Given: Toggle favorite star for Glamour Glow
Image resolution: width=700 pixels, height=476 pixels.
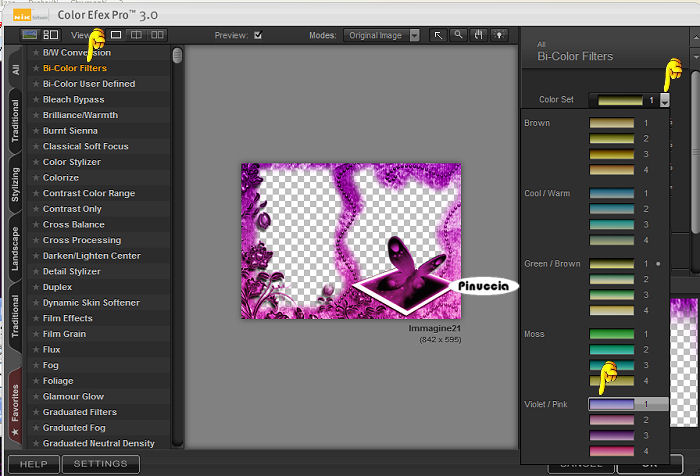Looking at the screenshot, I should point(36,397).
